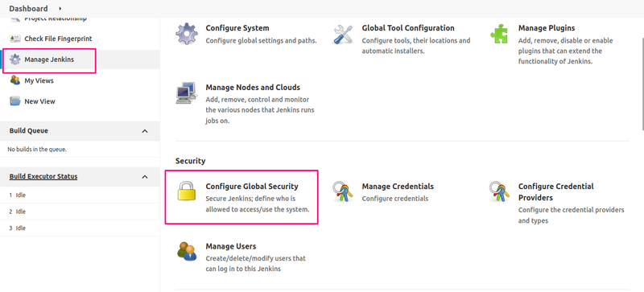Click the Configure System gear icon

pyautogui.click(x=187, y=34)
